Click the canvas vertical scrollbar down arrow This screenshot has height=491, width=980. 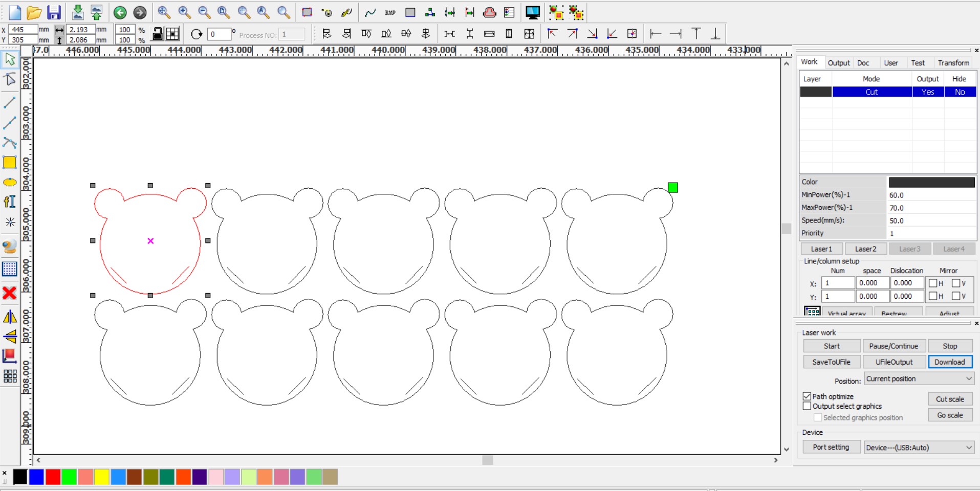pyautogui.click(x=787, y=450)
